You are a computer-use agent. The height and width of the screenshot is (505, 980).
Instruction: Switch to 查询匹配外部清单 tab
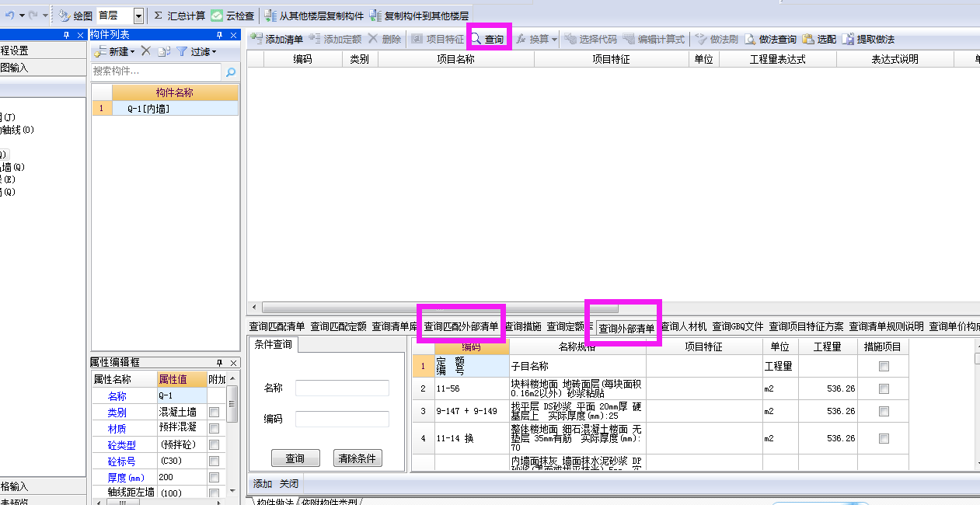click(x=461, y=326)
